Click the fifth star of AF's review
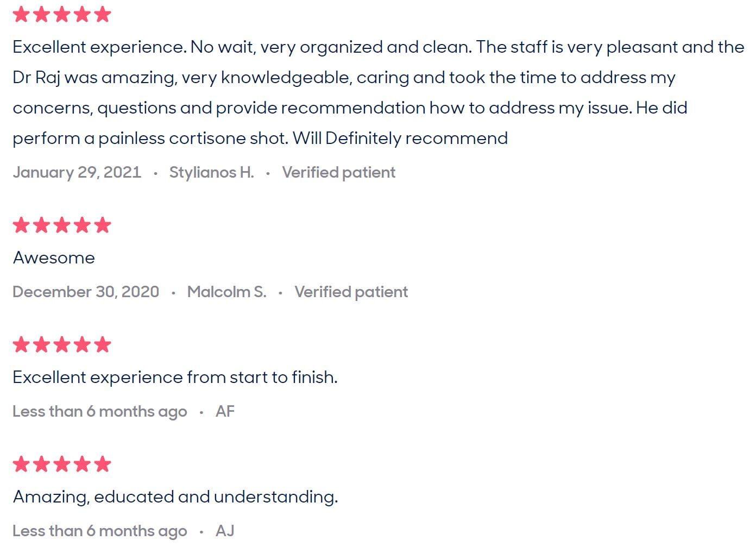 coord(103,344)
